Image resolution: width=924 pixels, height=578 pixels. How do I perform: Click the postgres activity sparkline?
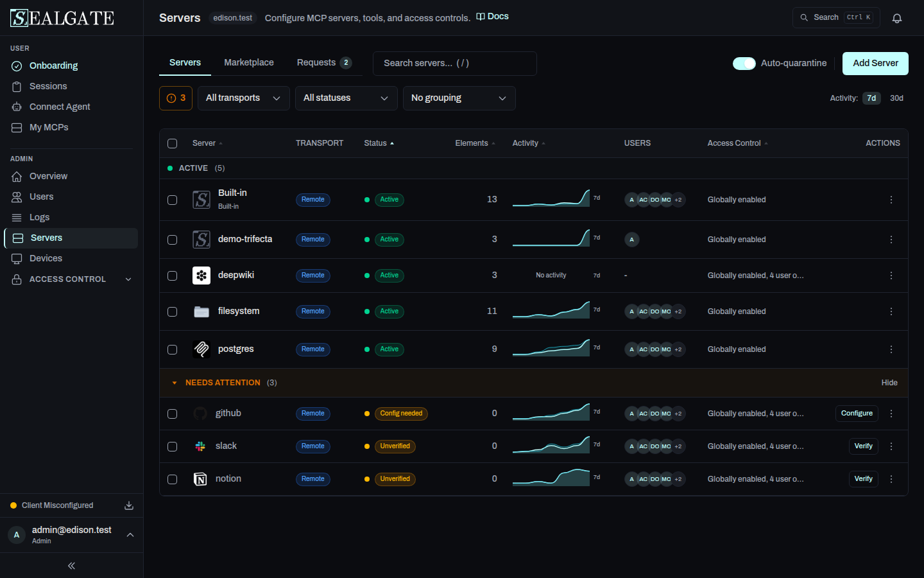point(551,348)
